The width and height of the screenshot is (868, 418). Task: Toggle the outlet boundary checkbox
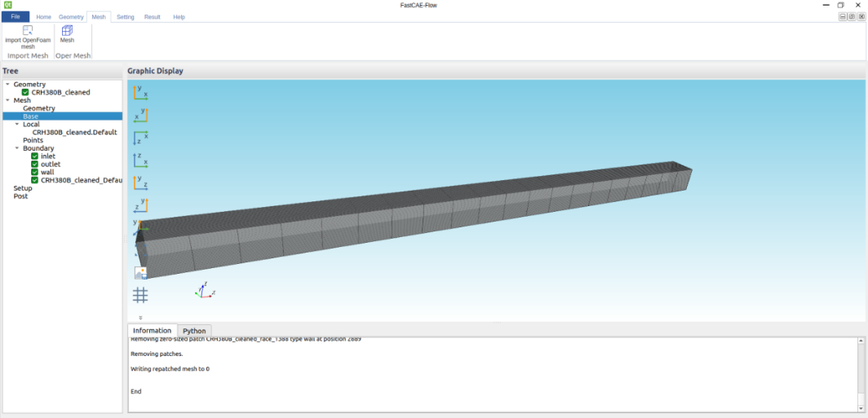tap(35, 165)
